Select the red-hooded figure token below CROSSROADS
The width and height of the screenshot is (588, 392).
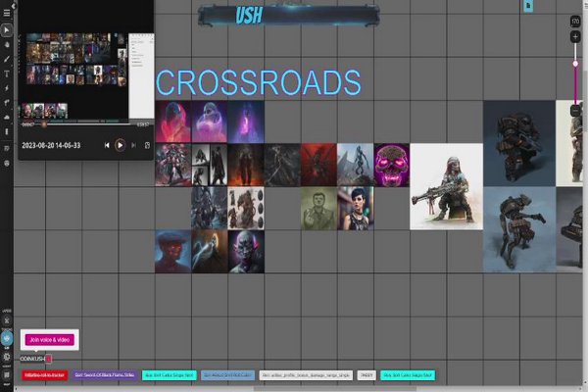tap(172, 122)
